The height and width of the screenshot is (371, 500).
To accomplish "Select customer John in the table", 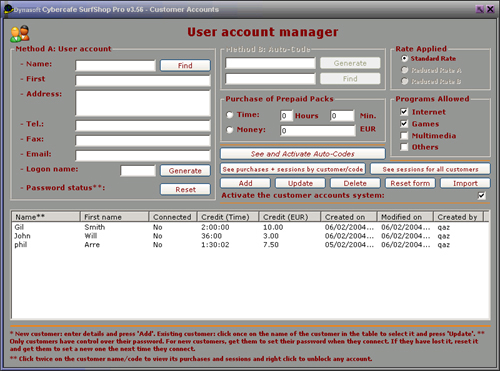I will 22,236.
